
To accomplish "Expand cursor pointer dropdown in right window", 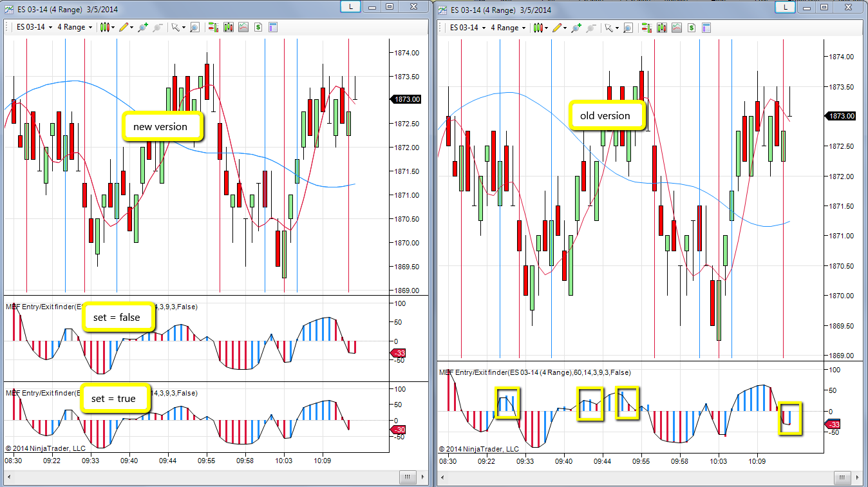I will click(x=617, y=28).
